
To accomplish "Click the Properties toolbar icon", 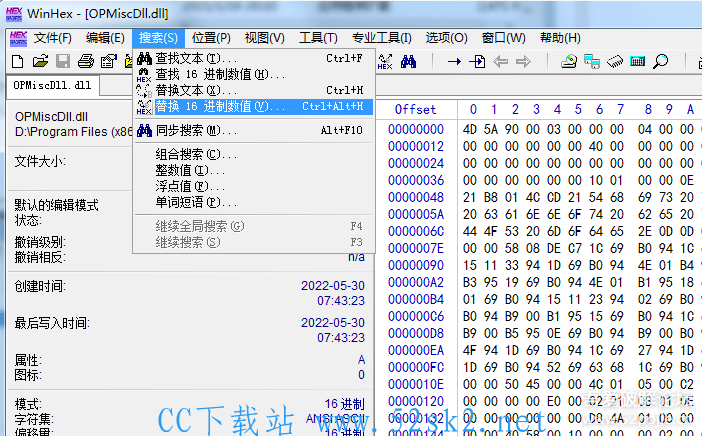I will (108, 61).
